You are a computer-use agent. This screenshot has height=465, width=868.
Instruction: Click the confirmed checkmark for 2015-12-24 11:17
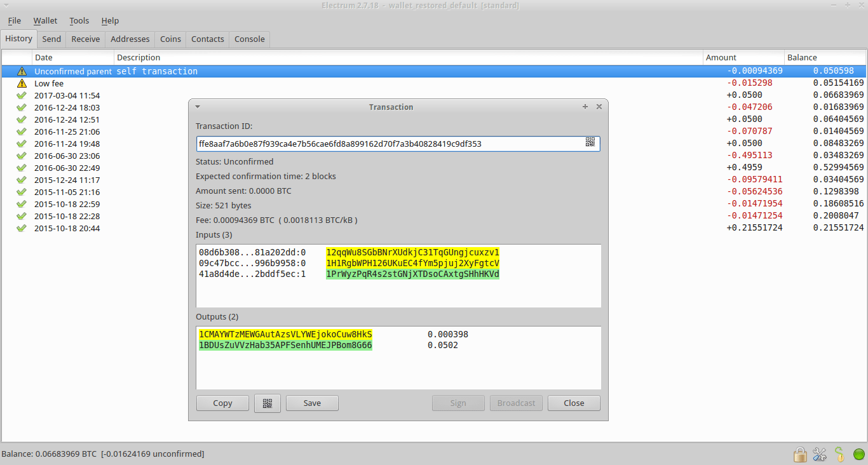(22, 180)
